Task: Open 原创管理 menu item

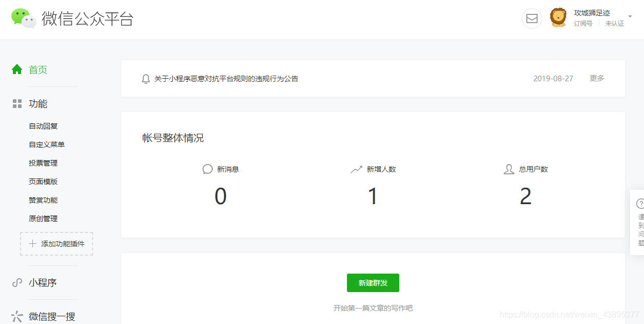Action: click(x=43, y=219)
